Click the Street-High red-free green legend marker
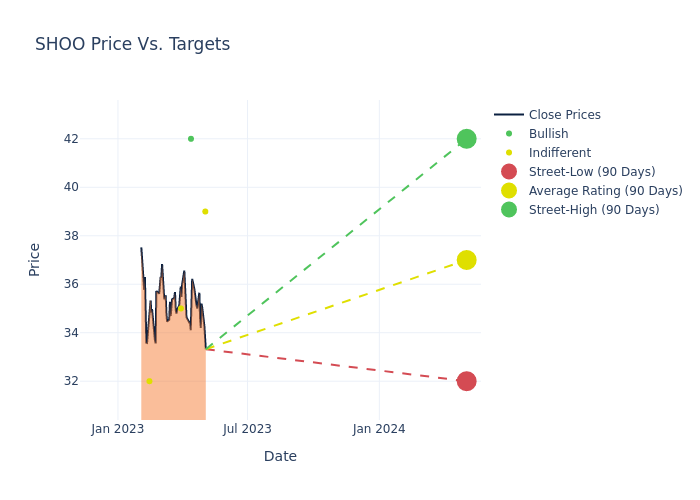The width and height of the screenshot is (700, 500). tap(509, 210)
